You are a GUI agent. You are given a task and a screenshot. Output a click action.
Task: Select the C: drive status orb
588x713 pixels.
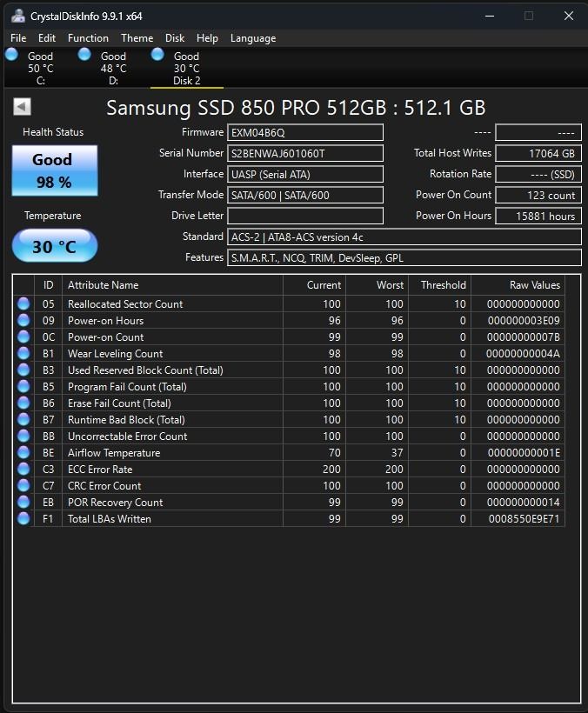12,55
